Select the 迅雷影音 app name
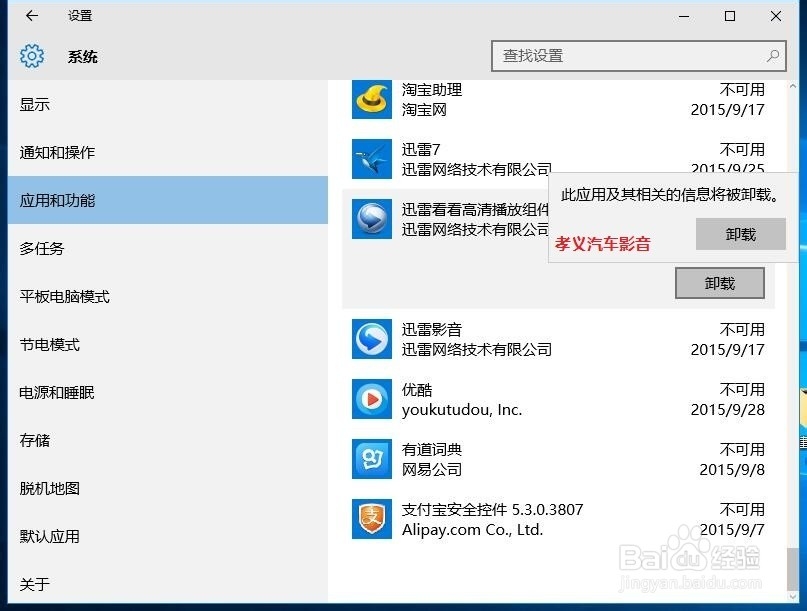 coord(432,329)
